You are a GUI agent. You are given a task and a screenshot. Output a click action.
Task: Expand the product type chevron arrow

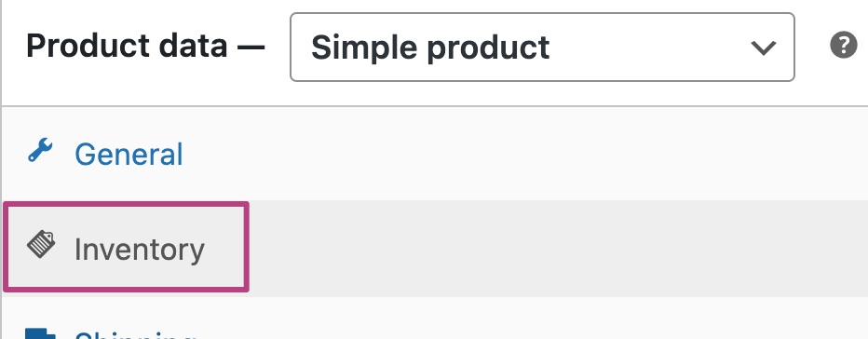764,47
